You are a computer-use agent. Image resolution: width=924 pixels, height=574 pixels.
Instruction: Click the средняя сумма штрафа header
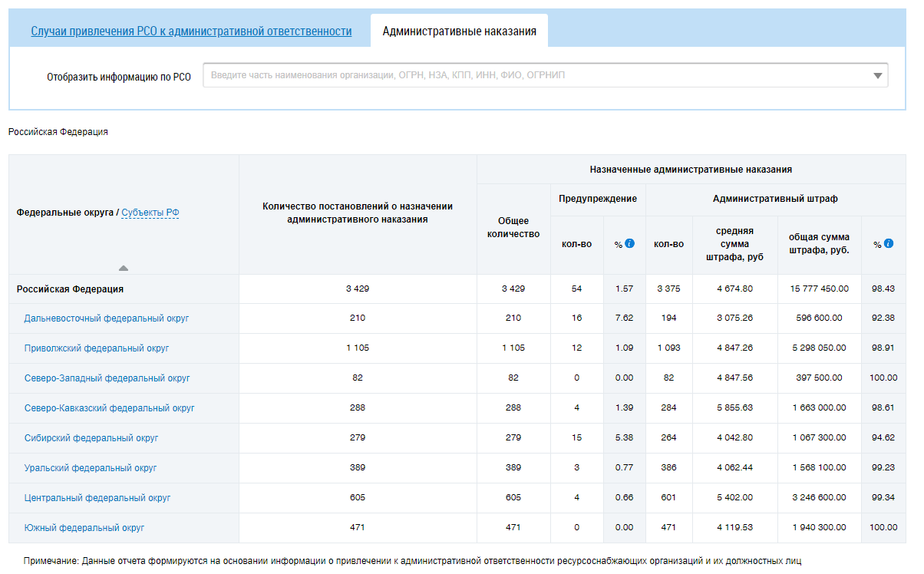click(x=734, y=243)
